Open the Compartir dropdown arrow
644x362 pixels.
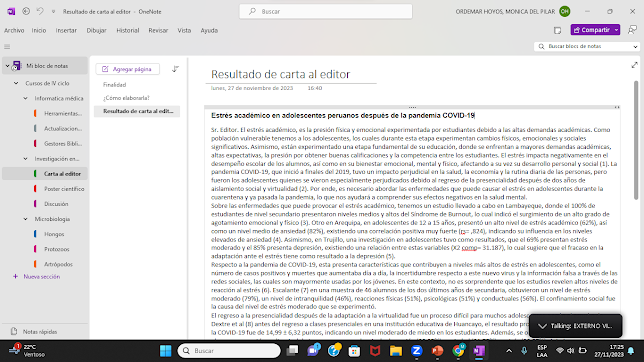click(616, 30)
